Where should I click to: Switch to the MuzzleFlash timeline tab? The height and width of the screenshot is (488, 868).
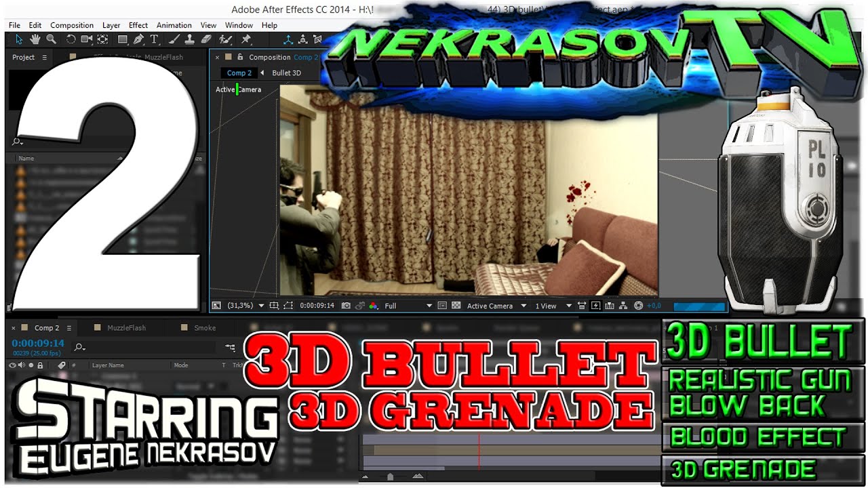[126, 328]
